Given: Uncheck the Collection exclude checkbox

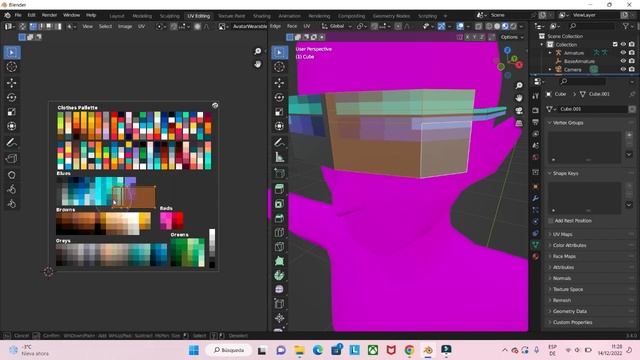Looking at the screenshot, I should 615,44.
